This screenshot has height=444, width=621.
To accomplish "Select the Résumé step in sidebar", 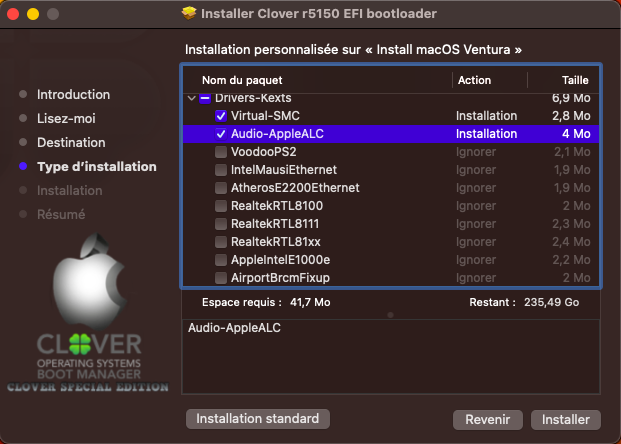I will click(x=61, y=214).
